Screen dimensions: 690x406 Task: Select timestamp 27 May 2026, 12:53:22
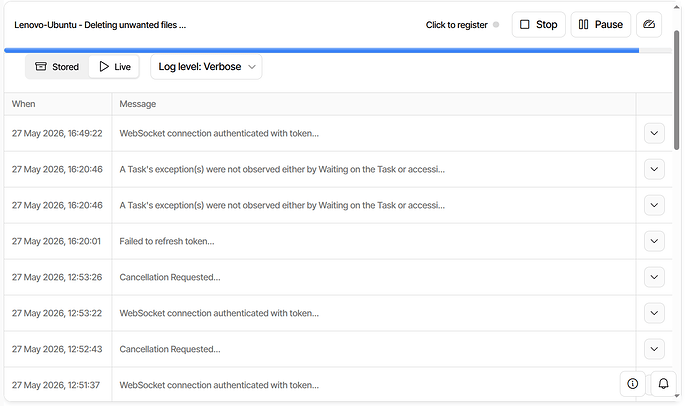tap(57, 313)
